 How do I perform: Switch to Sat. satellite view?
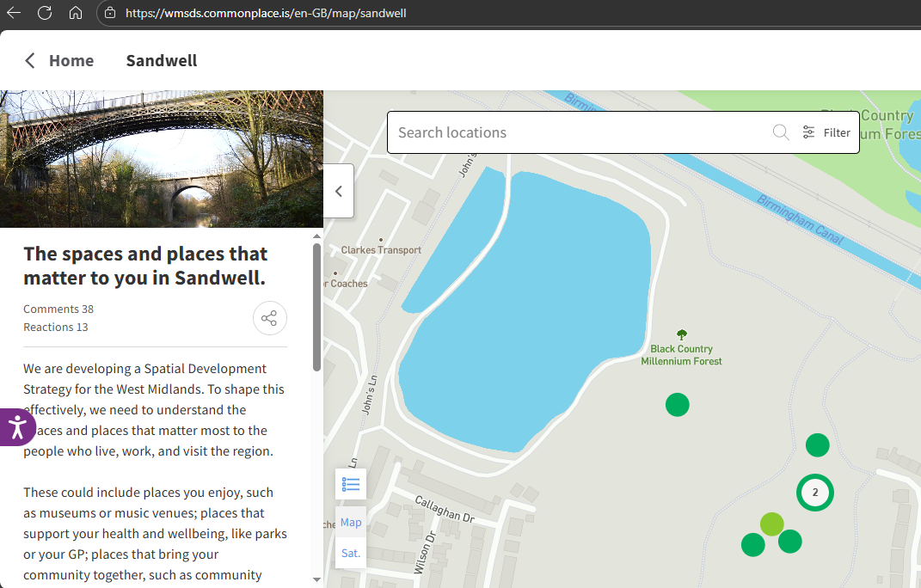pos(351,553)
